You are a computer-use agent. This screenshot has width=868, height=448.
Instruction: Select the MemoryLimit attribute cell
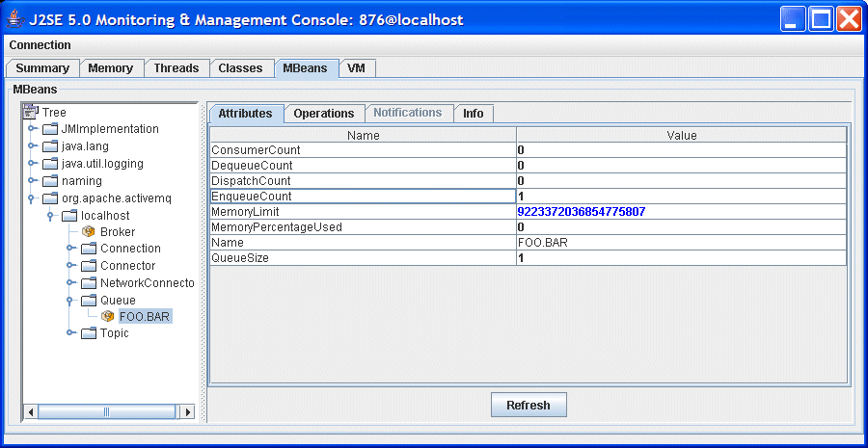click(x=364, y=212)
